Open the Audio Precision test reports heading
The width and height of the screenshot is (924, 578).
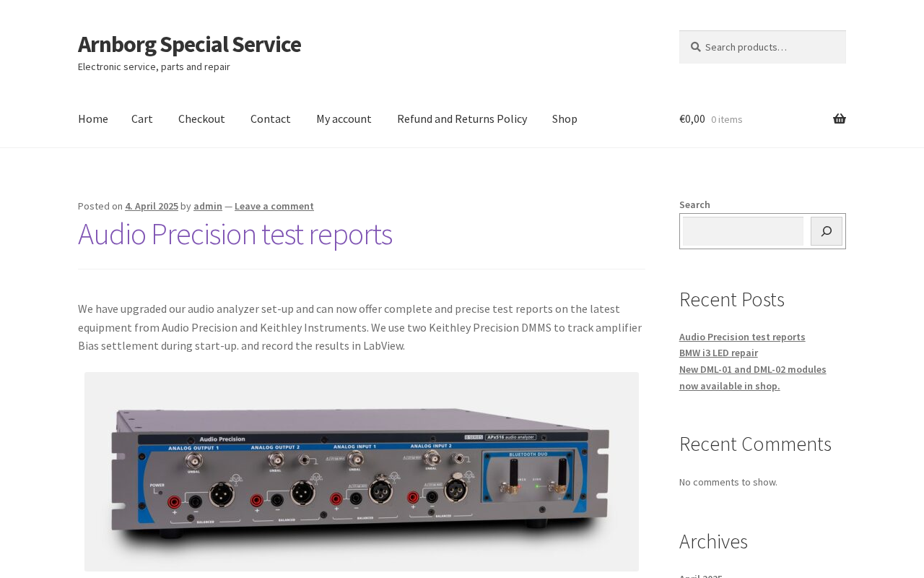coord(235,234)
